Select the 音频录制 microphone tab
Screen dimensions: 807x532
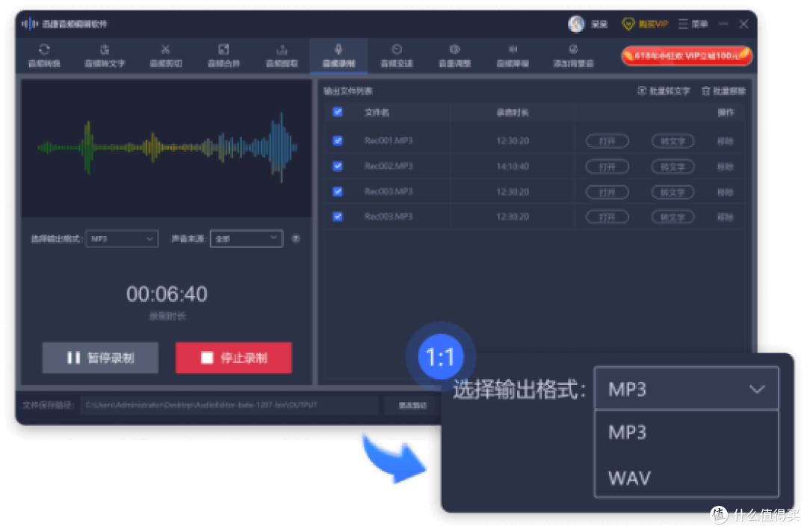coord(338,55)
